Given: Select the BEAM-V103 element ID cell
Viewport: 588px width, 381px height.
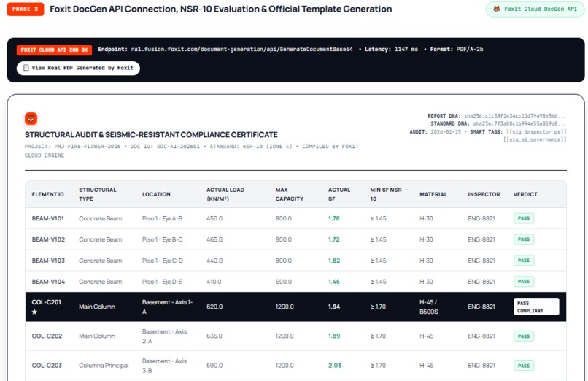Looking at the screenshot, I should click(x=48, y=261).
